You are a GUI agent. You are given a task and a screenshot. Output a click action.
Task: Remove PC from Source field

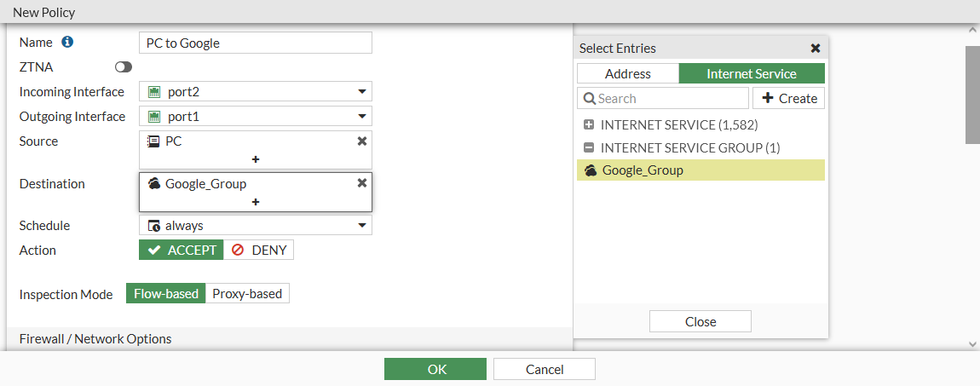pos(361,141)
